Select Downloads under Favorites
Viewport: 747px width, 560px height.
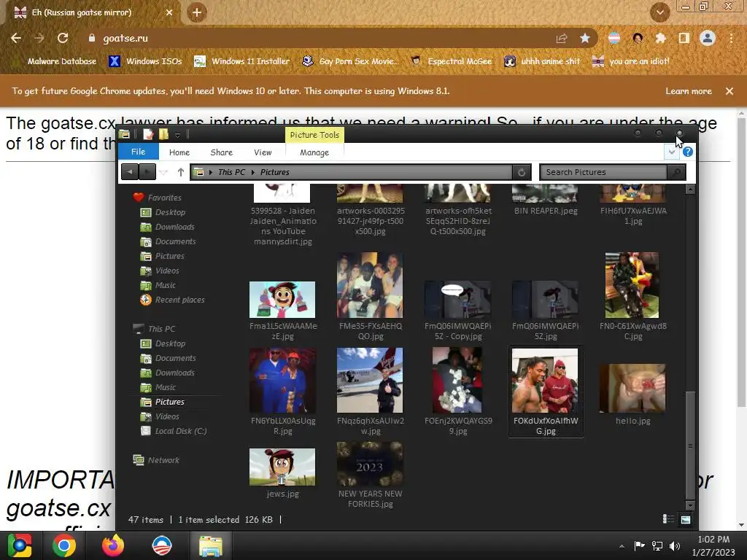[174, 227]
